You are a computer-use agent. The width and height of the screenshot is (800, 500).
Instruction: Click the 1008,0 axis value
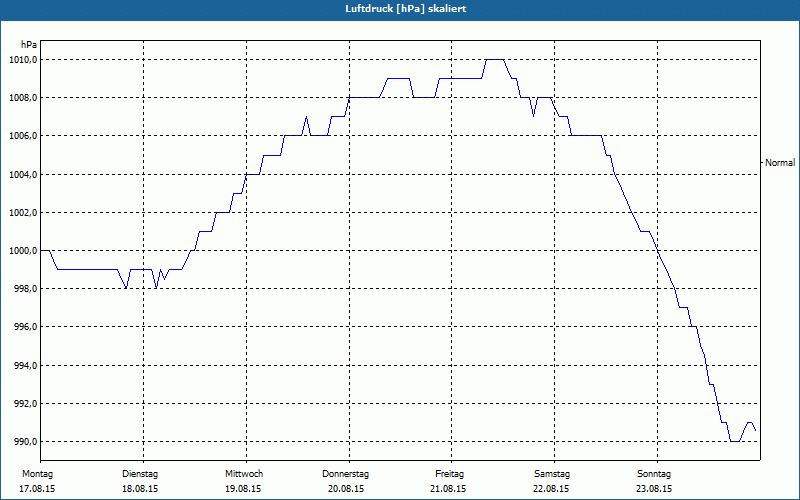tap(23, 97)
